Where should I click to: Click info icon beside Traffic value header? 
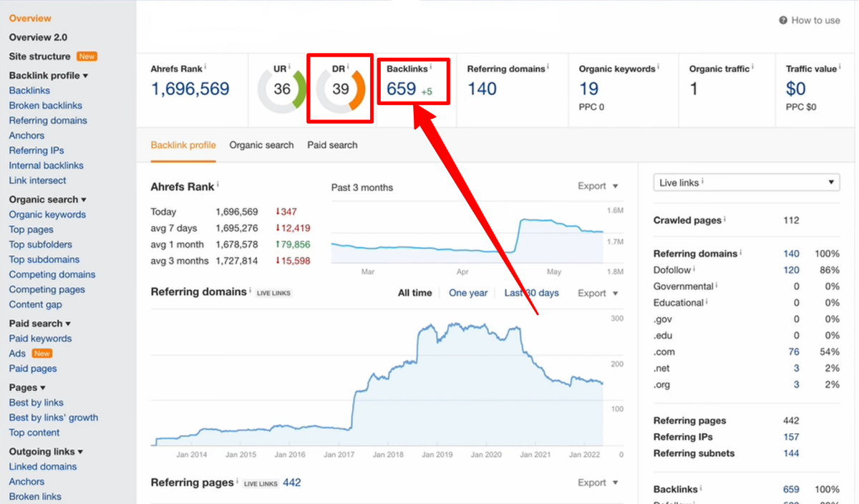[840, 67]
